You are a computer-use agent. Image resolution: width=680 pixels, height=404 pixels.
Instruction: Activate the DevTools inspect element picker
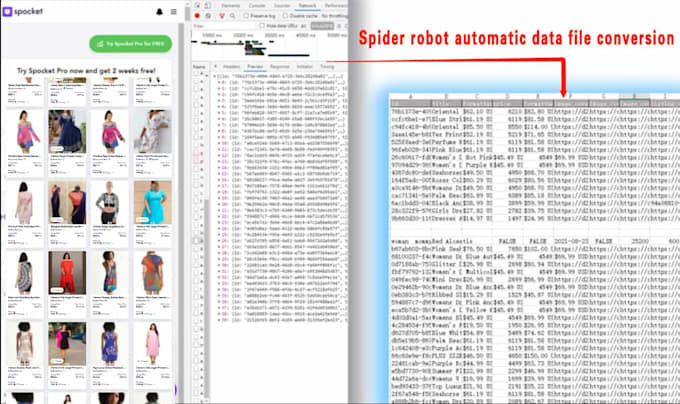197,5
